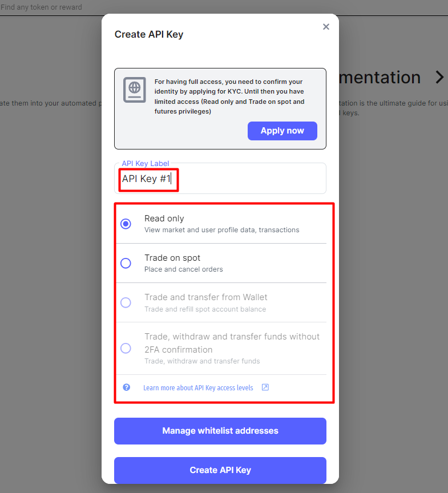Open Manage whitelist addresses
The height and width of the screenshot is (493, 448).
(x=220, y=431)
